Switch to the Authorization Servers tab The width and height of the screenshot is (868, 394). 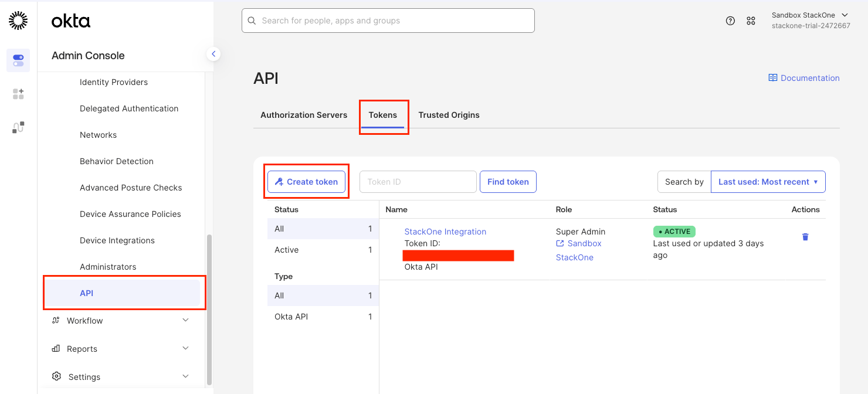pos(304,115)
